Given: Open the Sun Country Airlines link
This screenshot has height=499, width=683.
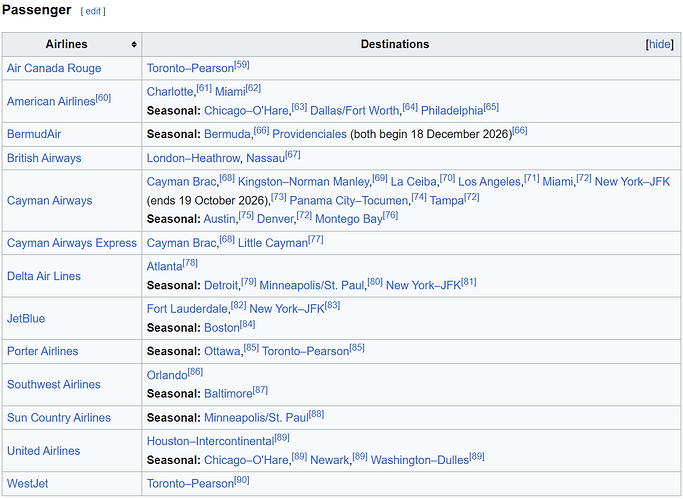Looking at the screenshot, I should pyautogui.click(x=59, y=418).
